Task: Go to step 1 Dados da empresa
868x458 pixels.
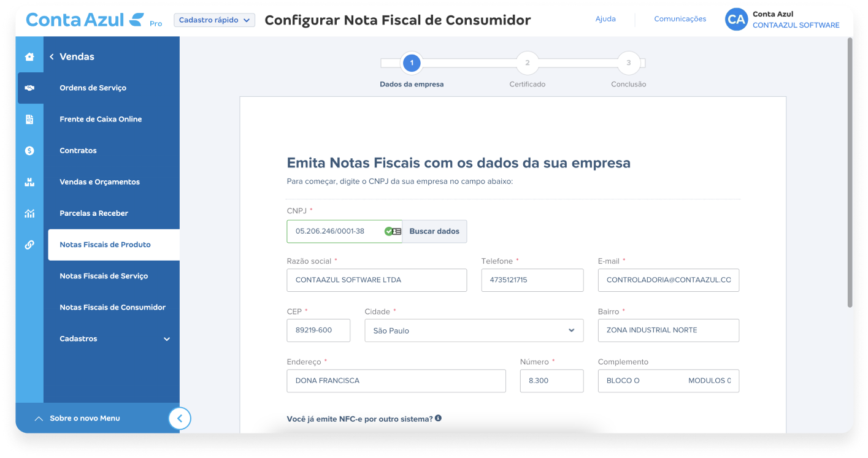Action: pos(412,63)
